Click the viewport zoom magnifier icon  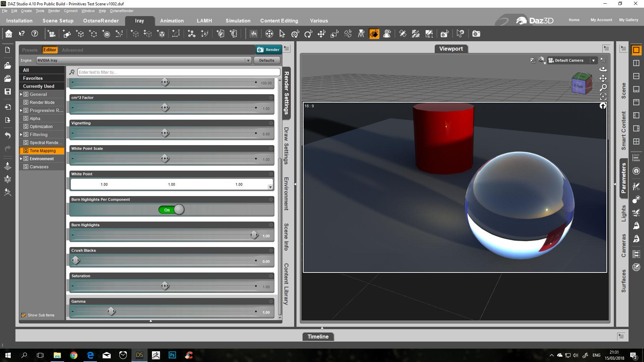tap(603, 88)
